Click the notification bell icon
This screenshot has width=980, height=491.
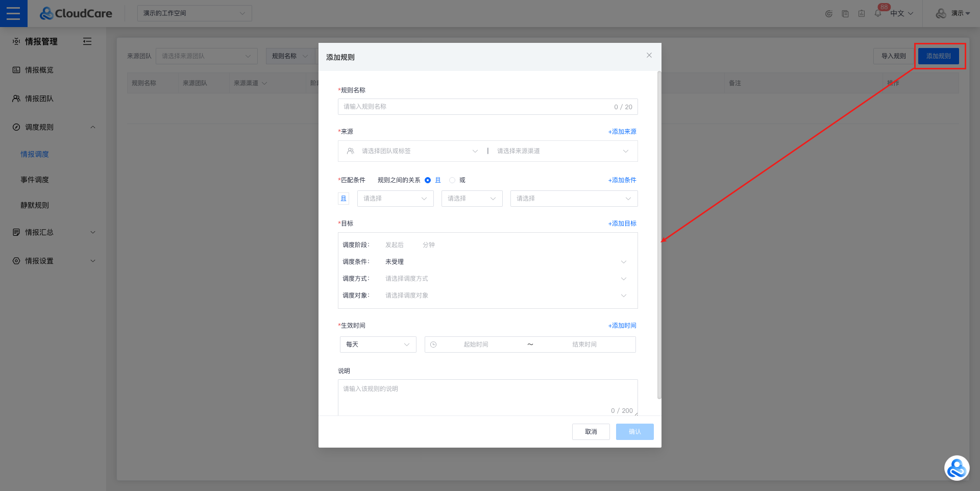(x=878, y=14)
